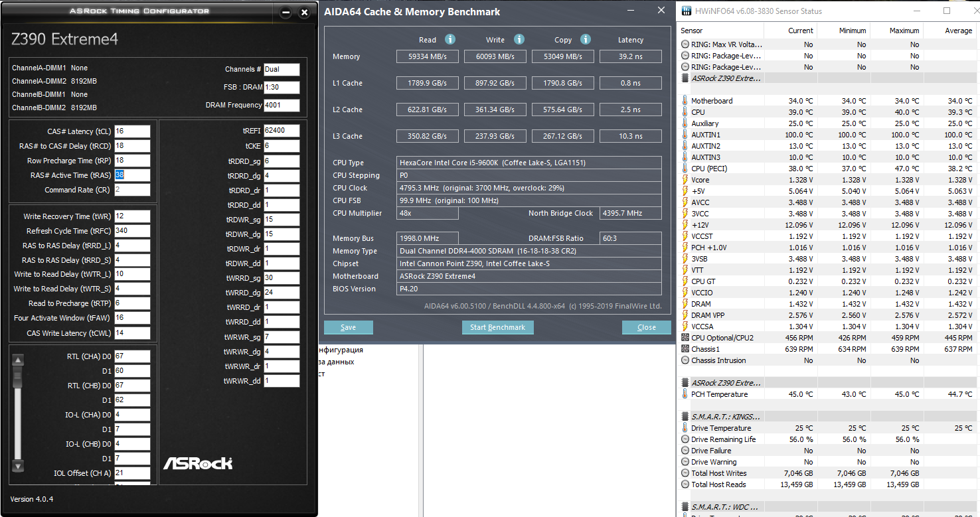The image size is (980, 517).
Task: Click the round icon beside Drive Remaining Life
Action: click(x=685, y=439)
